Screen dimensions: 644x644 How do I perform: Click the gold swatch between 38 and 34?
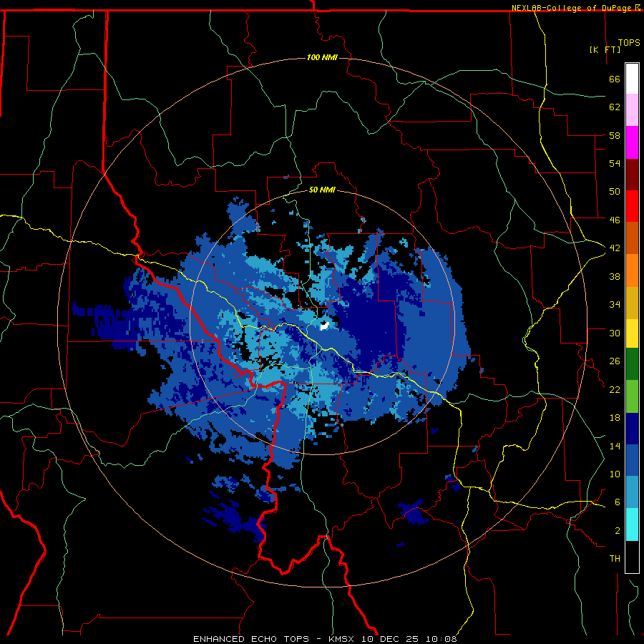pyautogui.click(x=632, y=302)
